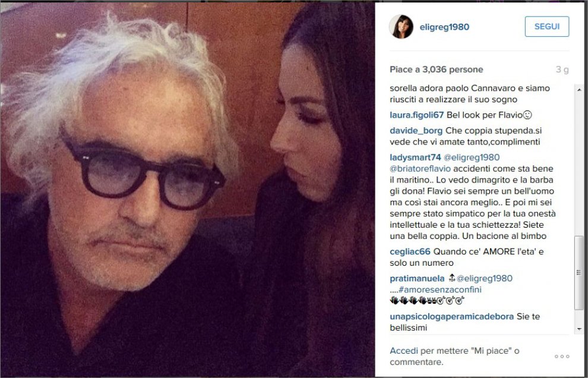The height and width of the screenshot is (378, 588).
Task: View the 'Piace a 3,036 persone' likes count
Action: click(x=437, y=70)
